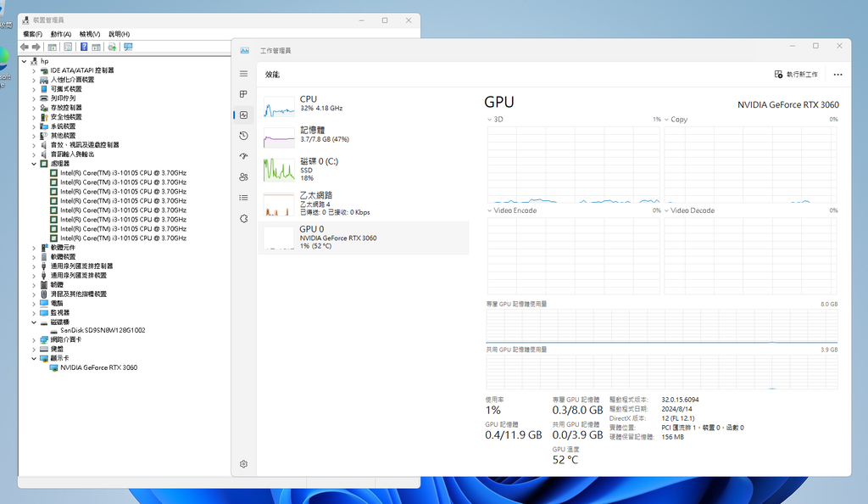The height and width of the screenshot is (504, 868).
Task: Open Services icon in Task Manager sidebar
Action: (243, 219)
